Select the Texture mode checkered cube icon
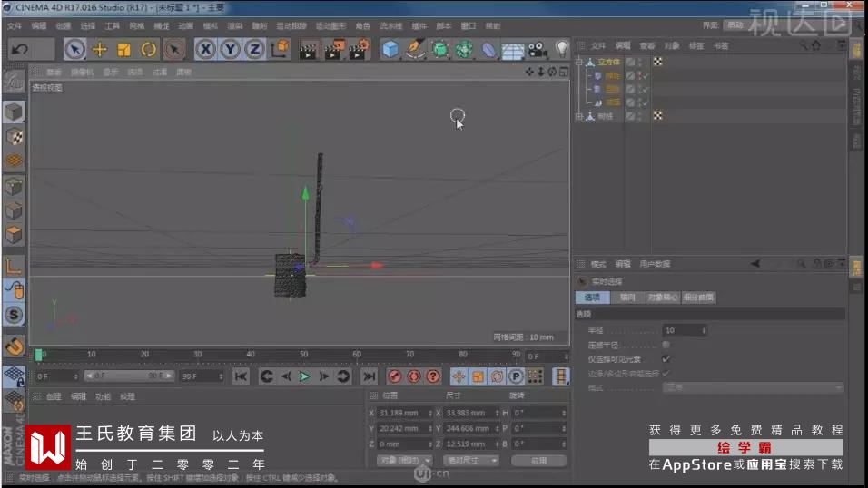868x488 pixels. (14, 137)
